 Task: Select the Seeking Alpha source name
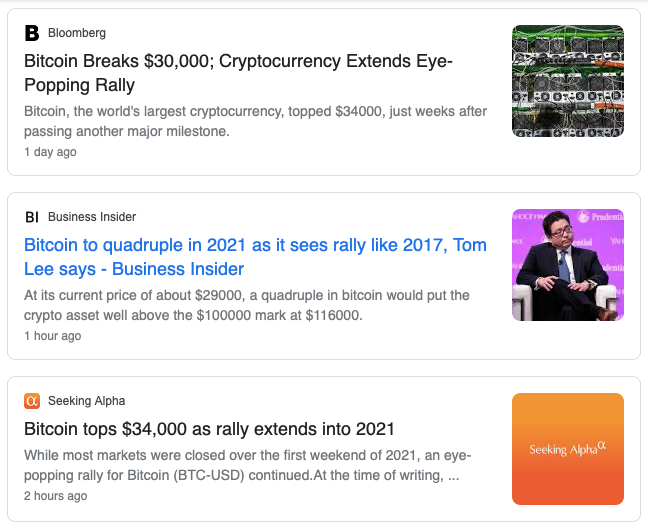pos(86,401)
